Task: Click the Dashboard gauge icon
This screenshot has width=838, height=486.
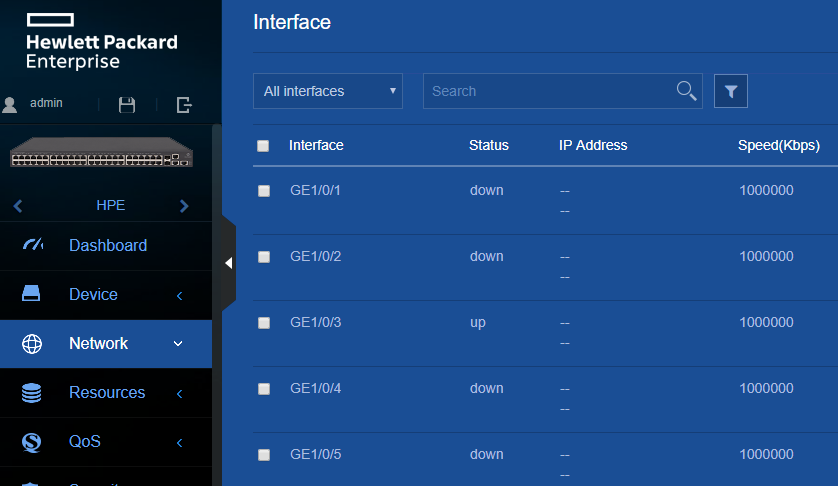Action: click(x=33, y=245)
